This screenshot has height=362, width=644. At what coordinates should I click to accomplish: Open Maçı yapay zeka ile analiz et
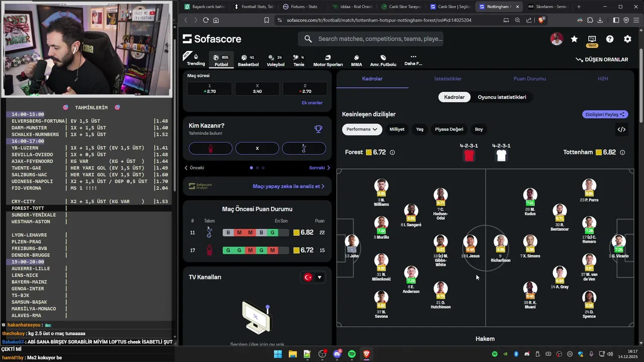(x=288, y=186)
